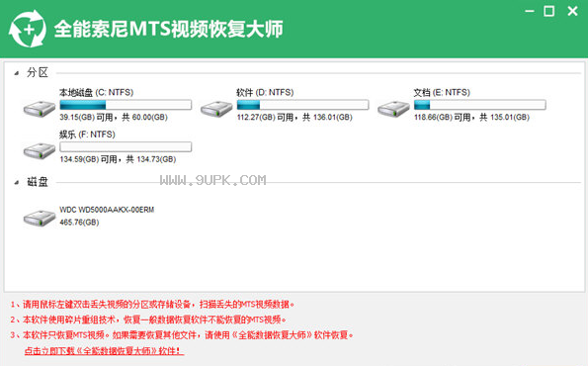
Task: Open the 点击立即下载《全能数据恢复大师》 link
Action: tap(104, 351)
